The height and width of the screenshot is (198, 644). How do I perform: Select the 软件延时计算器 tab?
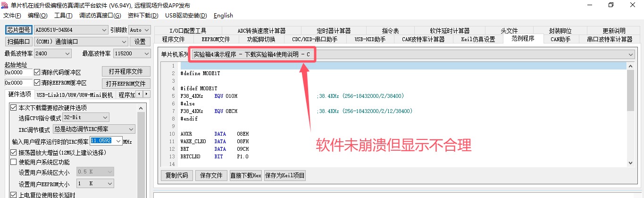click(x=450, y=31)
